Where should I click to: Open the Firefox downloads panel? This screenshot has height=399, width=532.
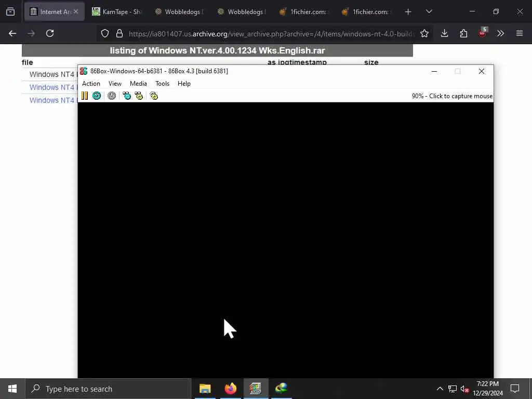coord(445,33)
